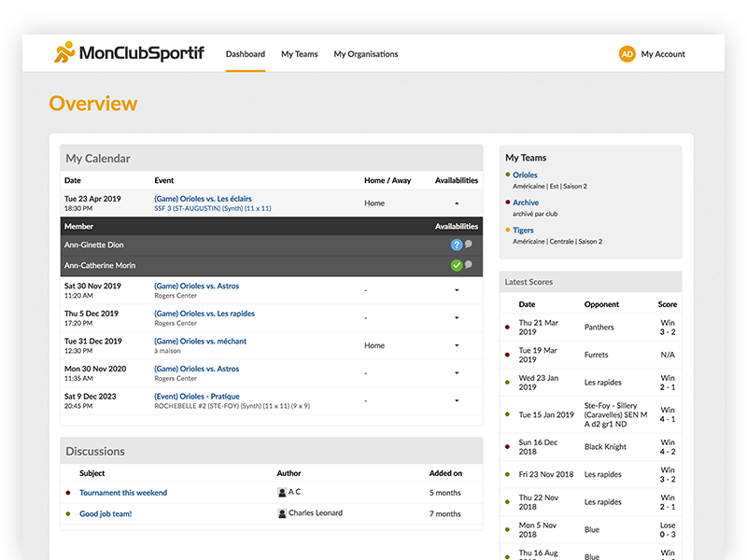Click the Sat 9 Dec 2023 date cell

pyautogui.click(x=90, y=401)
